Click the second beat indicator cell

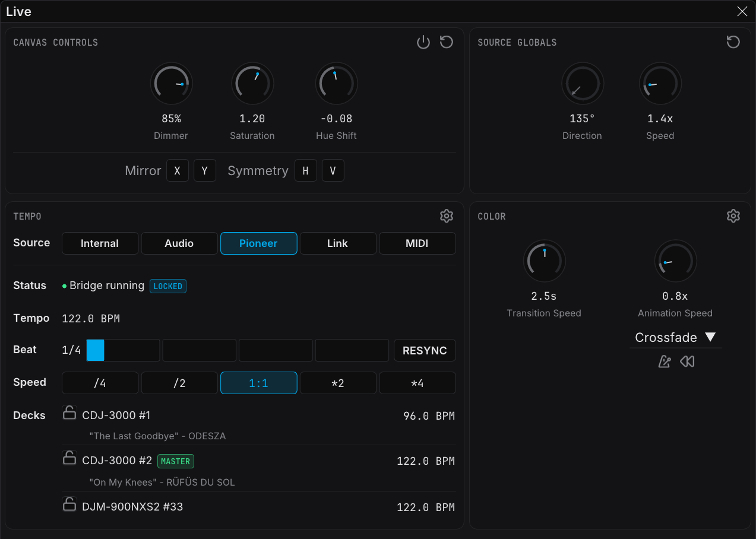(200, 350)
